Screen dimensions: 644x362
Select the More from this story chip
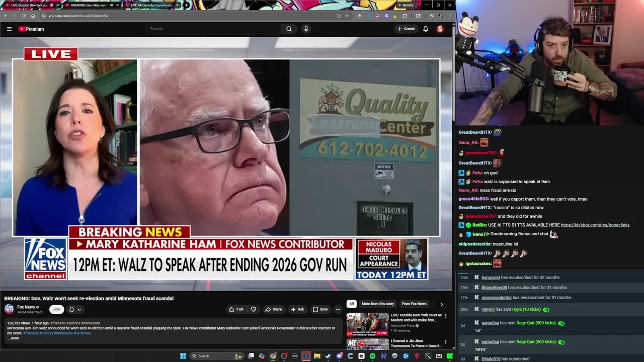(377, 304)
